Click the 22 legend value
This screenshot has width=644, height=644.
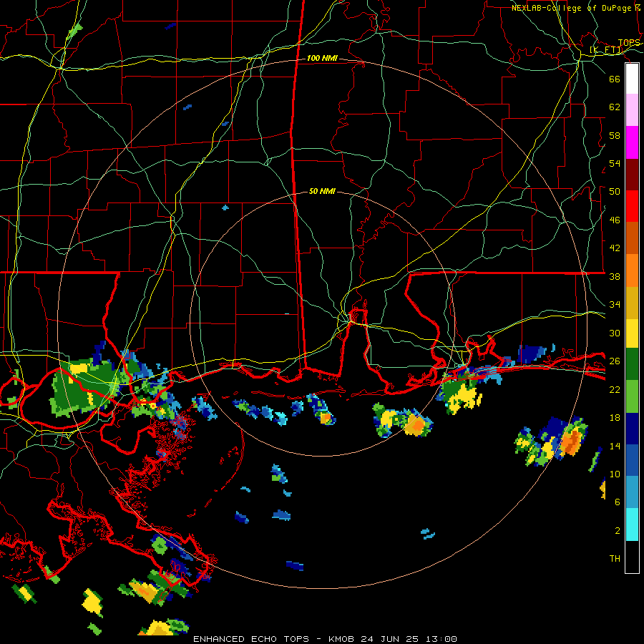click(x=615, y=389)
